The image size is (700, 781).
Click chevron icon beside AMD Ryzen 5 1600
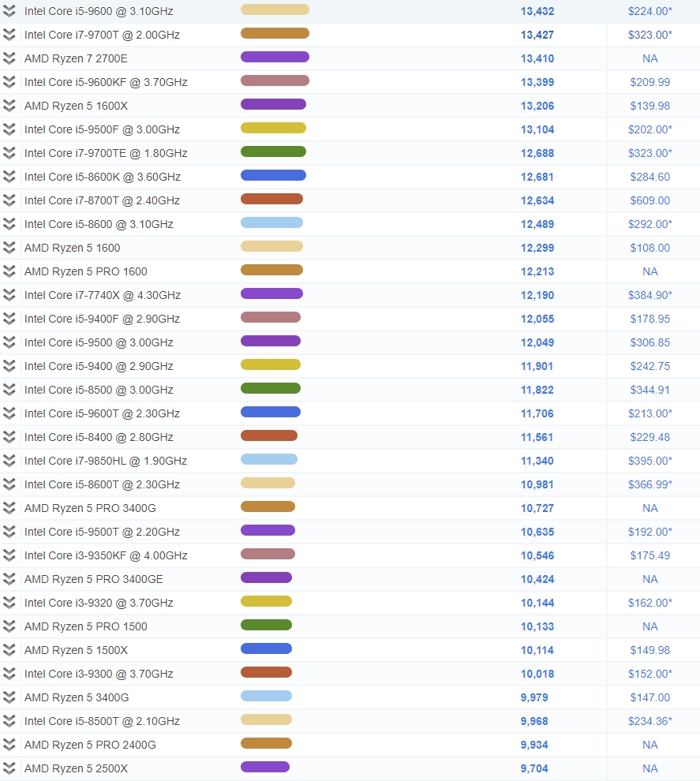coord(9,248)
